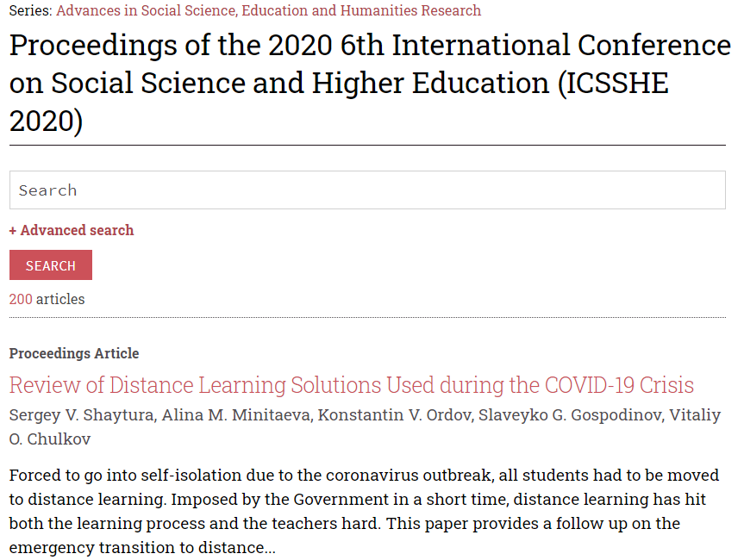Click the abstract paragraph about self-isolation
Viewport: 744px width, 560px height.
(365, 511)
